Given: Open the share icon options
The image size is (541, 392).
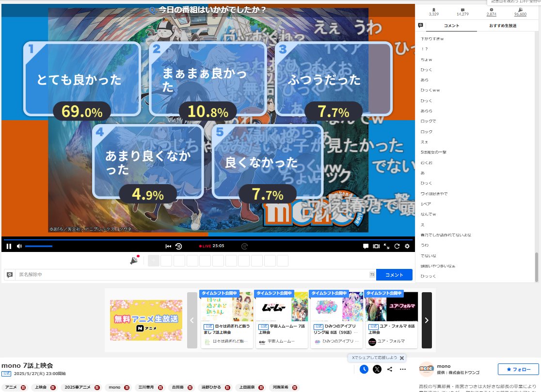Looking at the screenshot, I should [x=390, y=369].
